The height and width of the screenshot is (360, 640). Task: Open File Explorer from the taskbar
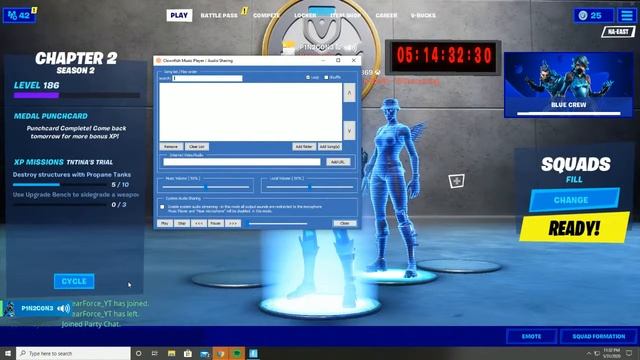(171, 353)
